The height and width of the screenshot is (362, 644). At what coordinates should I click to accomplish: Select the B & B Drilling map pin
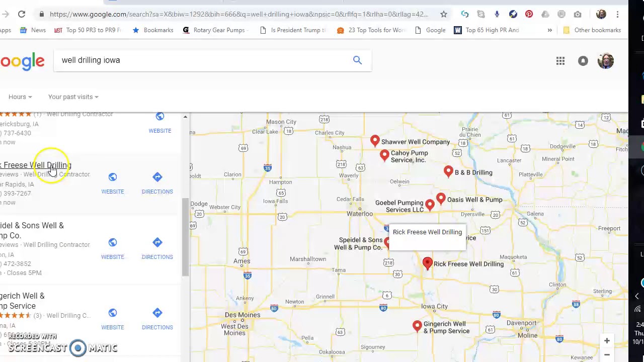448,171
